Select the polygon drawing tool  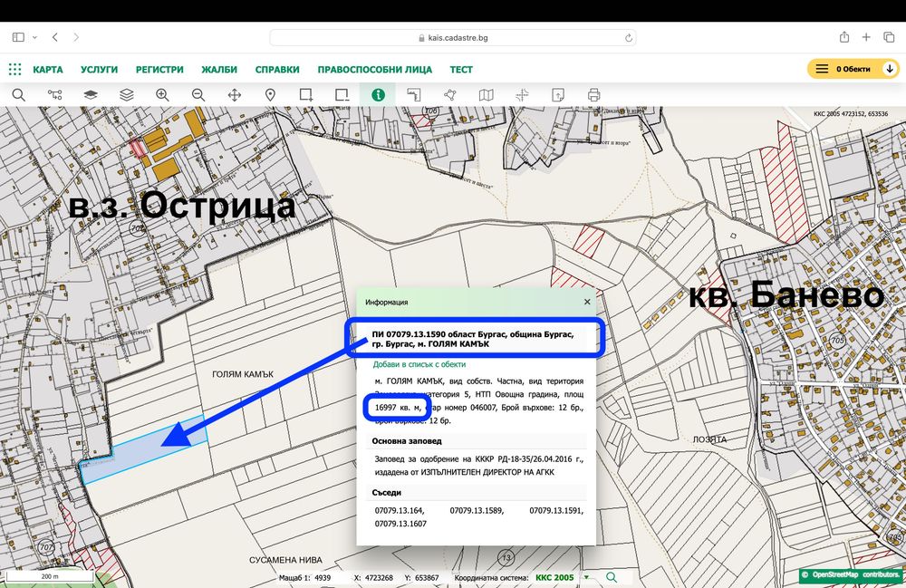point(450,95)
